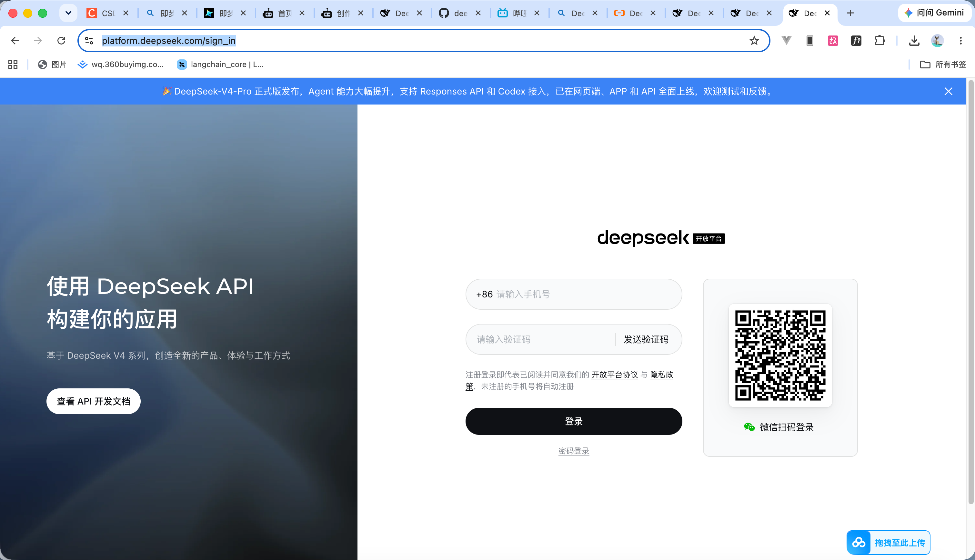Click the f? extension icon
Viewport: 975px width, 560px height.
point(856,41)
